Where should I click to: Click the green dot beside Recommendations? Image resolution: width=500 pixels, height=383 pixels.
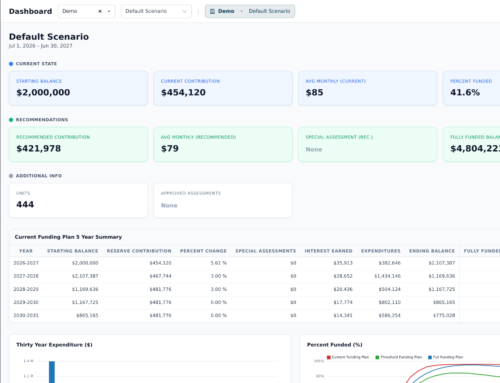pyautogui.click(x=11, y=120)
